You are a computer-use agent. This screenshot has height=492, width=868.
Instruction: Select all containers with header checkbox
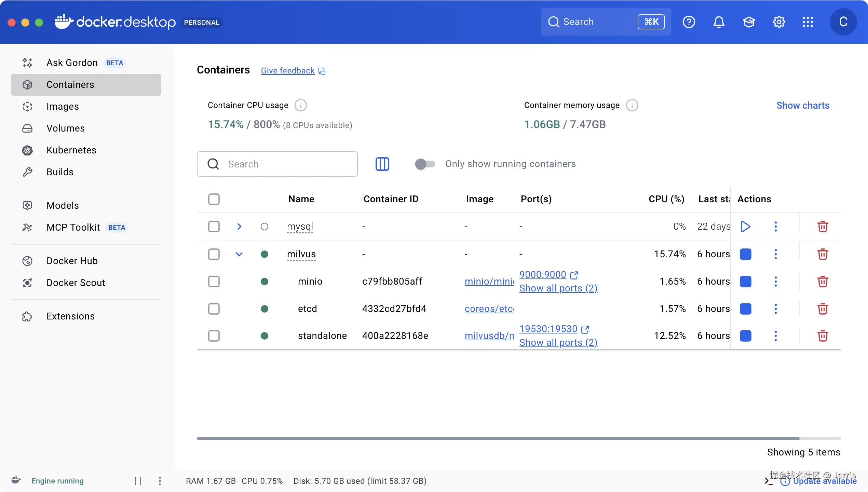[214, 199]
